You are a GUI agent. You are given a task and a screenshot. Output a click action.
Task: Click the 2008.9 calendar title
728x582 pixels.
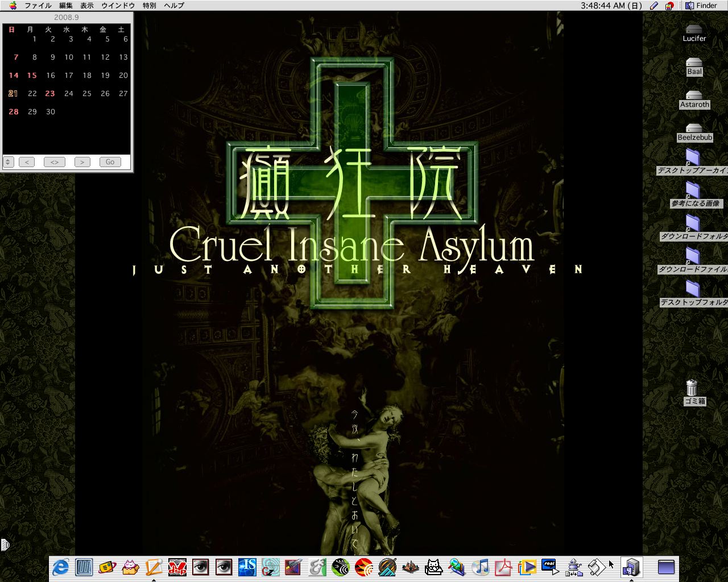click(67, 17)
